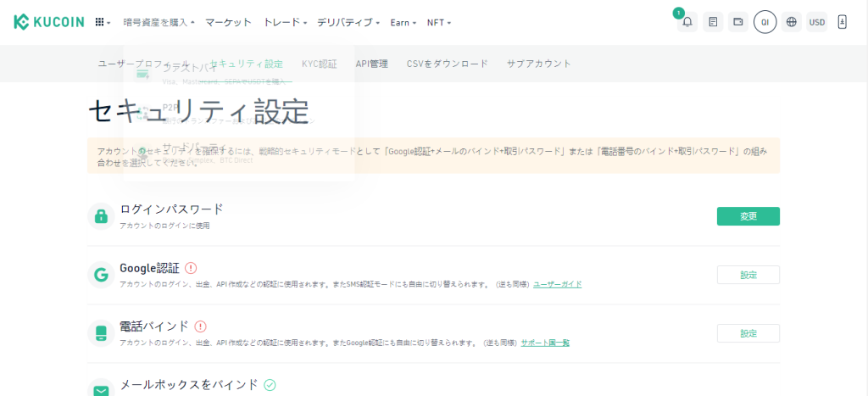868x396 pixels.
Task: Open the notifications bell
Action: pyautogui.click(x=687, y=22)
